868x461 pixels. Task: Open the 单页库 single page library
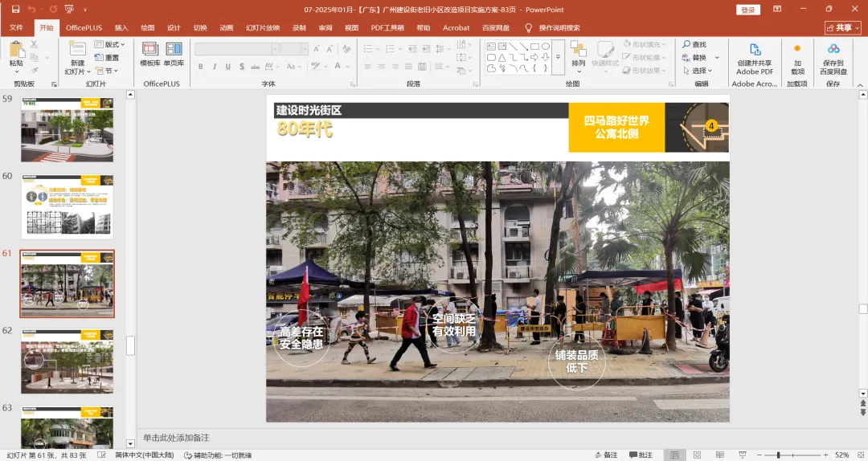pyautogui.click(x=174, y=55)
